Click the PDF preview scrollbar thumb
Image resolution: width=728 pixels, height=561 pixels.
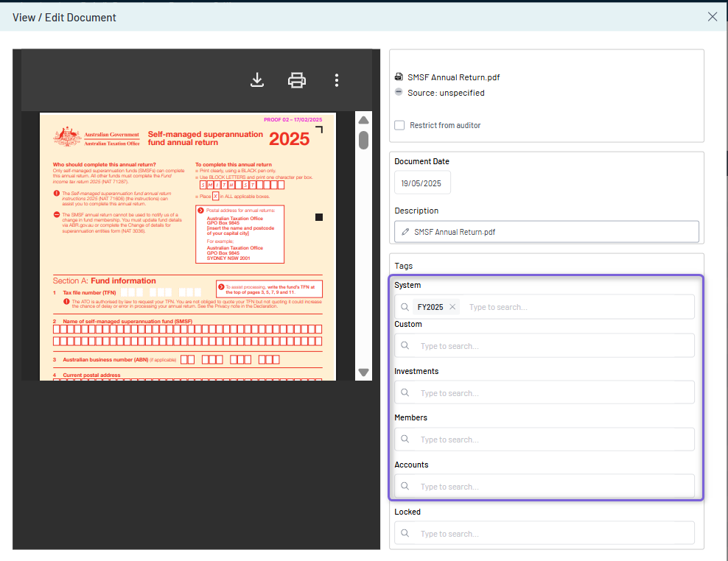pyautogui.click(x=363, y=140)
